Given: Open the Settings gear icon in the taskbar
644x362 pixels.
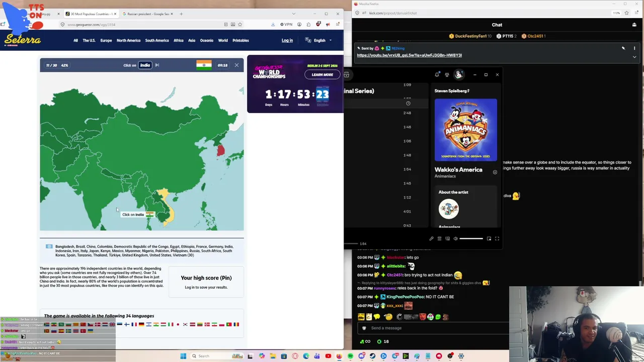Looking at the screenshot, I should pos(461,356).
